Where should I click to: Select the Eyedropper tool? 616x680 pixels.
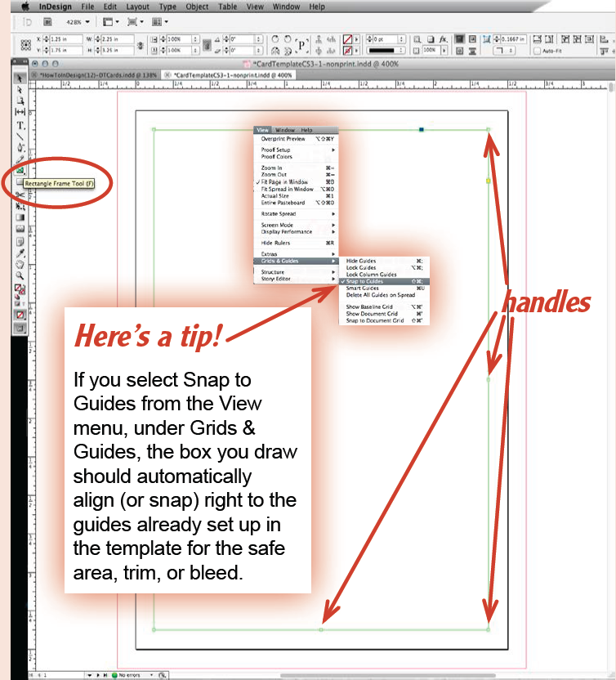point(20,253)
